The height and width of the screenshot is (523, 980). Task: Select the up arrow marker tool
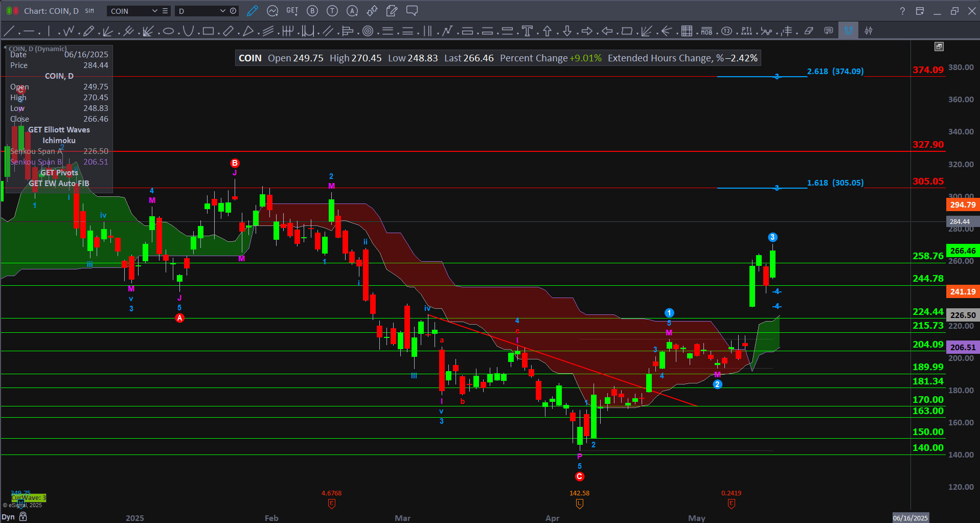coord(547,31)
